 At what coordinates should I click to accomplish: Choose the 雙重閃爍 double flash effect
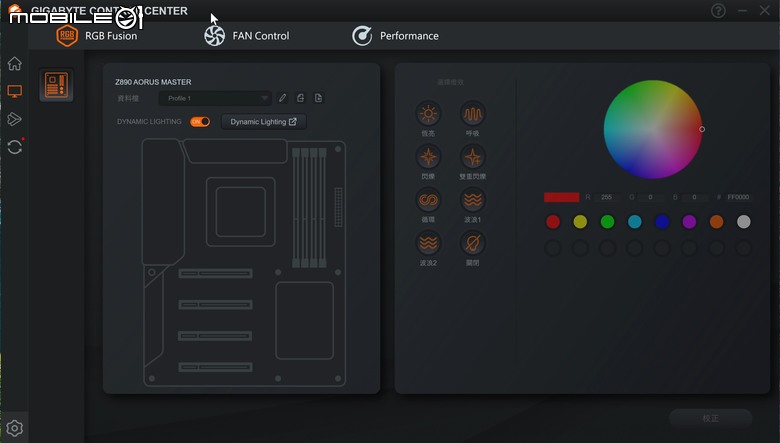click(472, 157)
